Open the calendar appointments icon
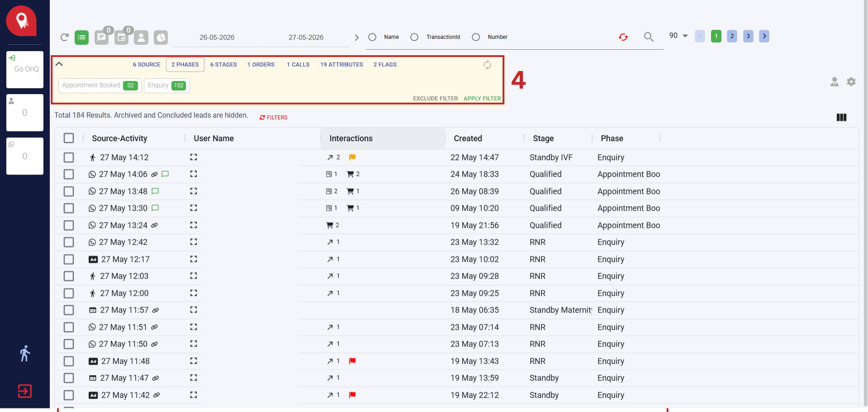Screen dimensions: 868x412 (x=122, y=38)
